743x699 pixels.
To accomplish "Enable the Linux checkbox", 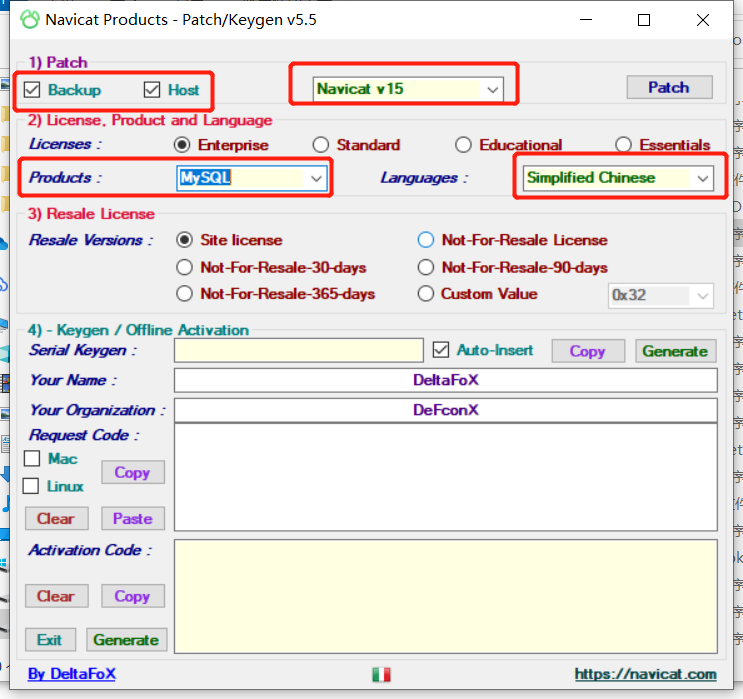I will (31, 486).
